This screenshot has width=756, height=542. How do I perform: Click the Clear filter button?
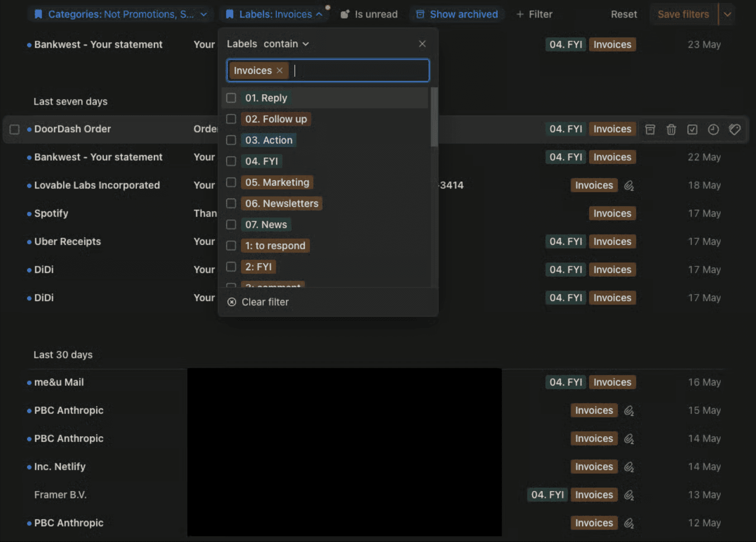[x=258, y=302]
